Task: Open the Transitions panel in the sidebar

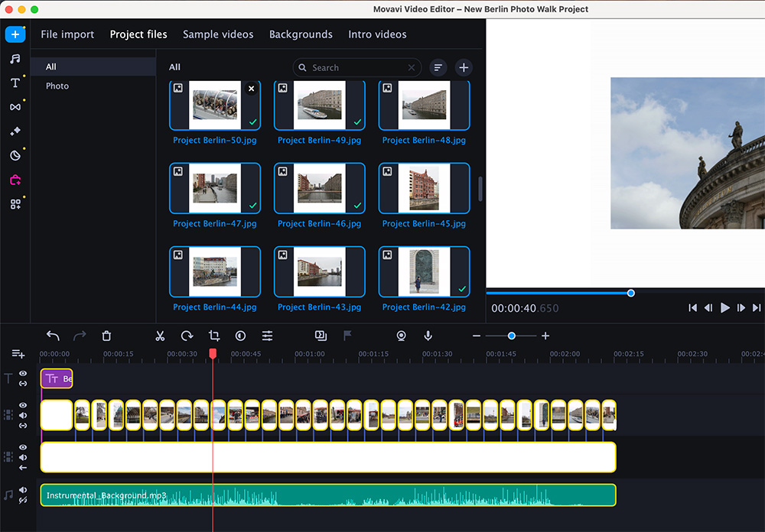Action: tap(15, 107)
